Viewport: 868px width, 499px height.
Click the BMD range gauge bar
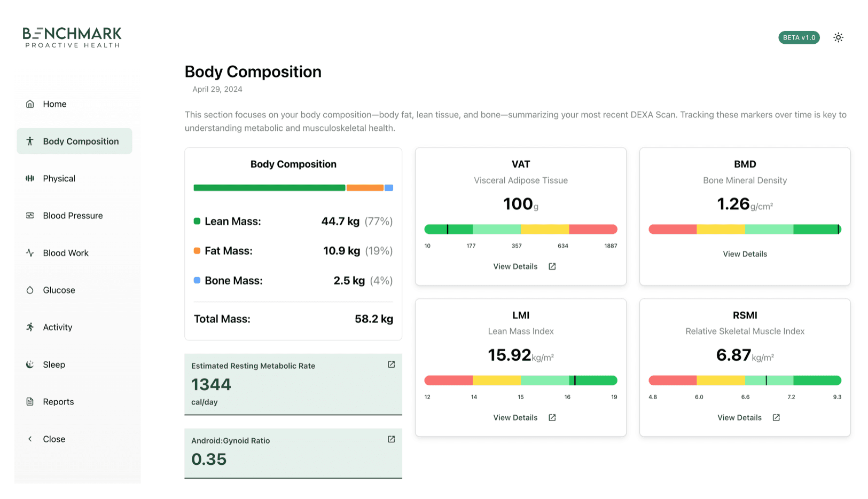pos(745,229)
